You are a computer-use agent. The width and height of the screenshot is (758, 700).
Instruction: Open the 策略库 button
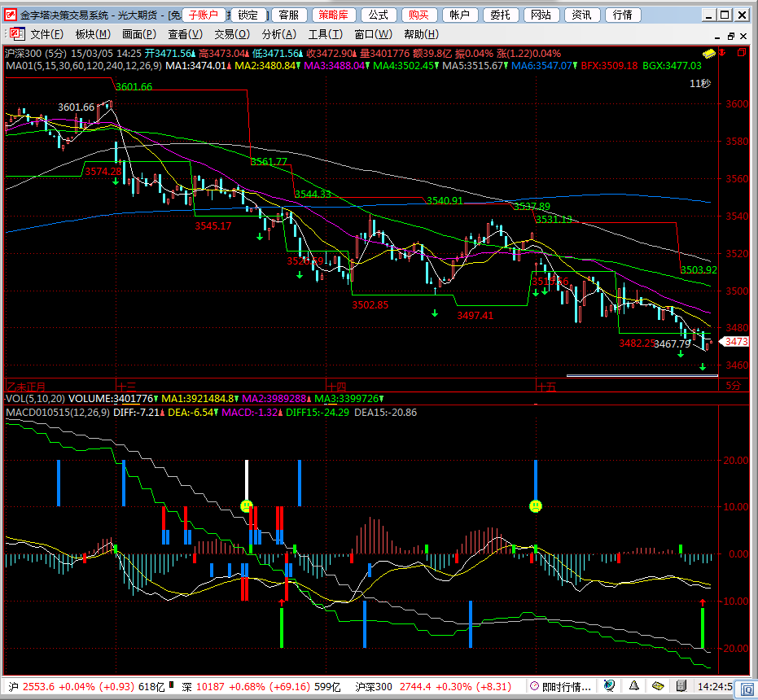[x=333, y=15]
